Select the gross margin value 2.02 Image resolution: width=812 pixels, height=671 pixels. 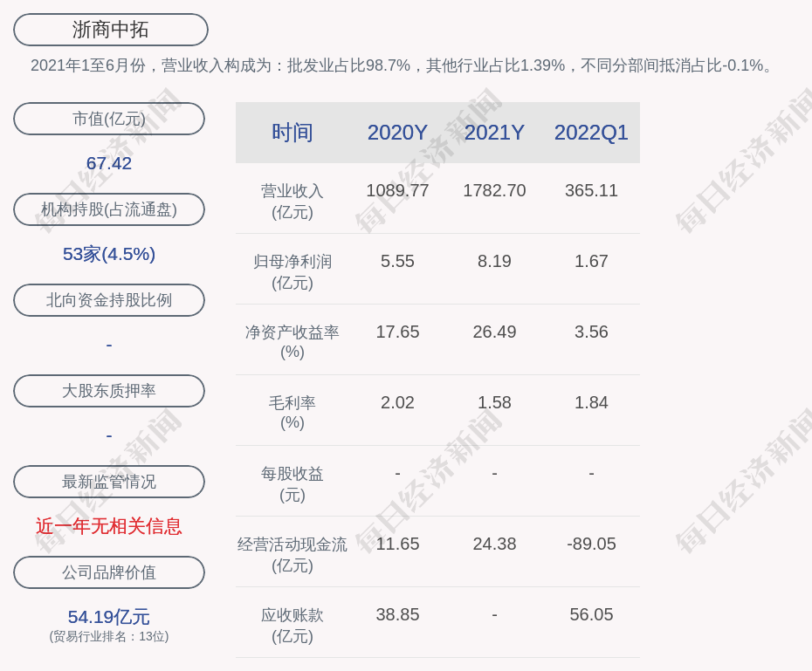[398, 402]
